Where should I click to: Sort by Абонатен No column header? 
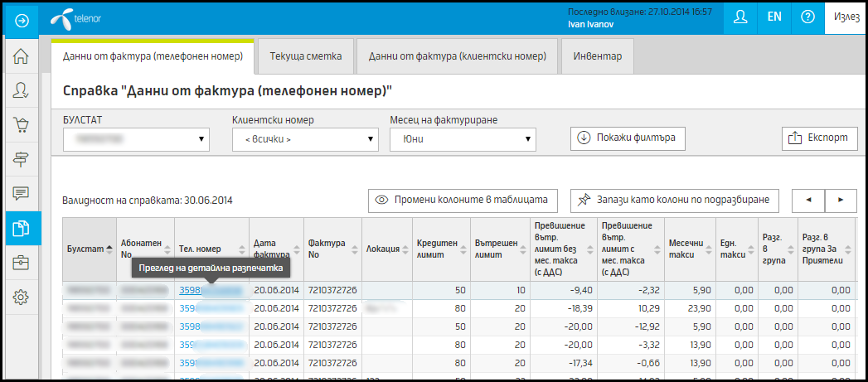145,249
